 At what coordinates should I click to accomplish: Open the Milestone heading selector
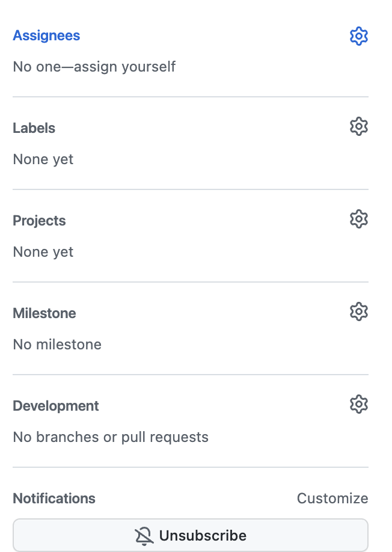click(x=44, y=313)
